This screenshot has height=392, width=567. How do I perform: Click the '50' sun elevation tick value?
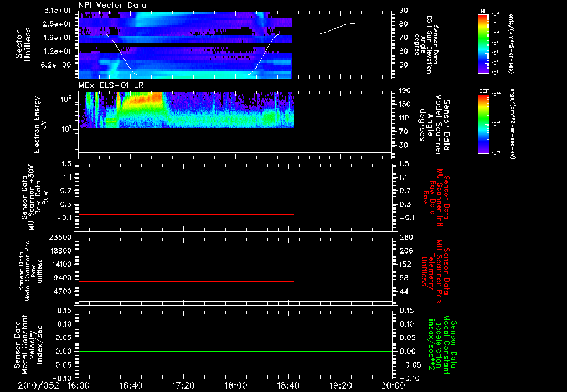(403, 65)
